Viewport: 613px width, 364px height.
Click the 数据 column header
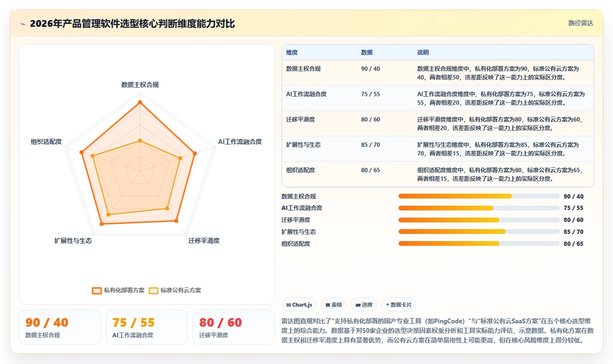[367, 53]
